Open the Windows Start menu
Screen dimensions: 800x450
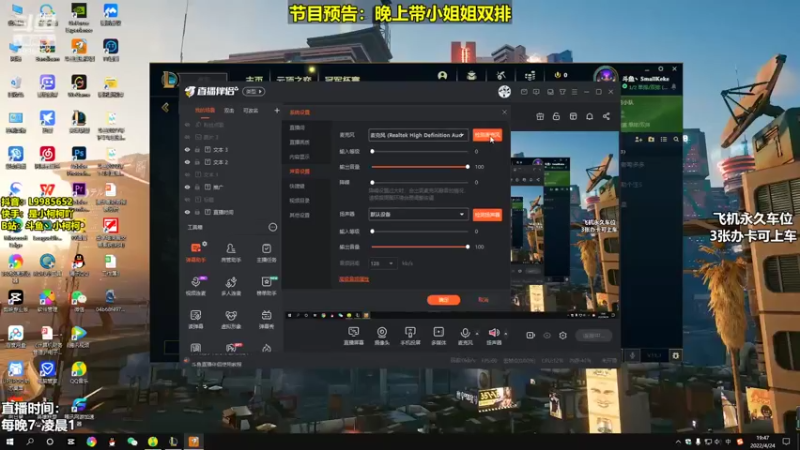coord(10,442)
